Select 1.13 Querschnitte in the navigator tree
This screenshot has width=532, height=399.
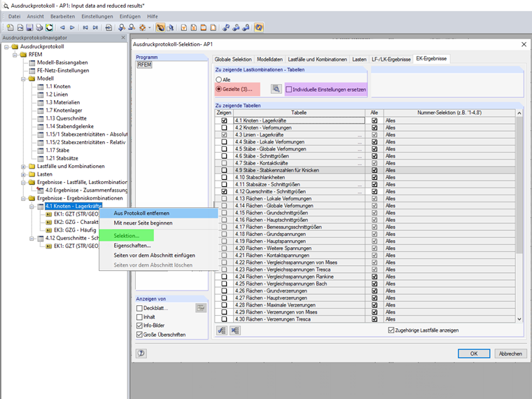coord(66,118)
